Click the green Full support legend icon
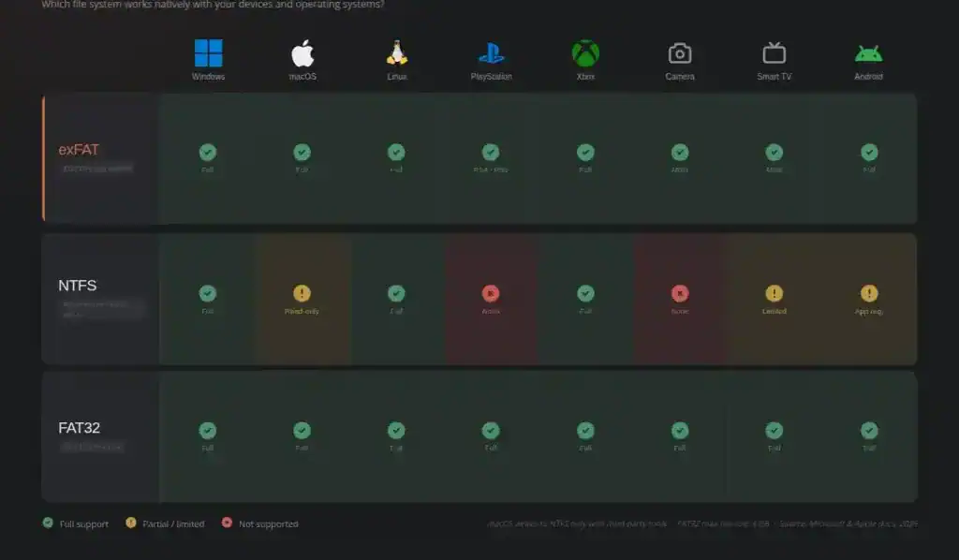959x560 pixels. point(48,523)
